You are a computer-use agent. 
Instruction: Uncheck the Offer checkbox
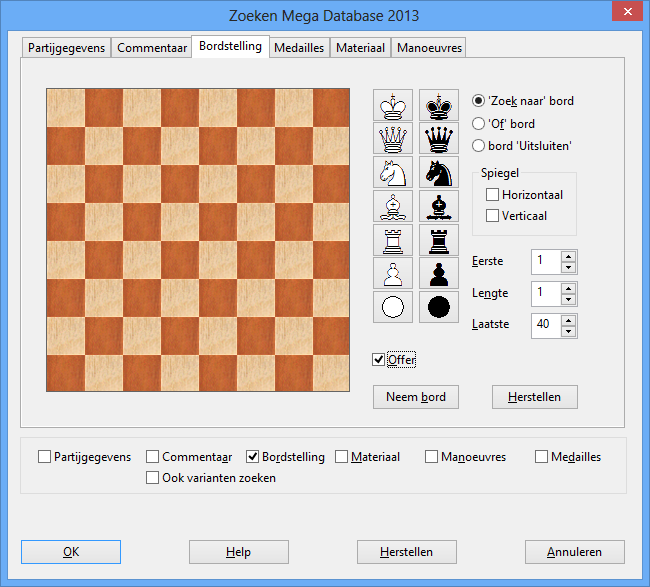tap(378, 359)
